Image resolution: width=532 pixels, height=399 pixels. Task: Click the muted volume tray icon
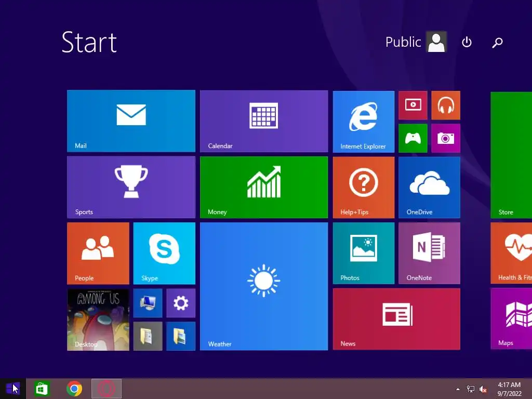pyautogui.click(x=483, y=389)
